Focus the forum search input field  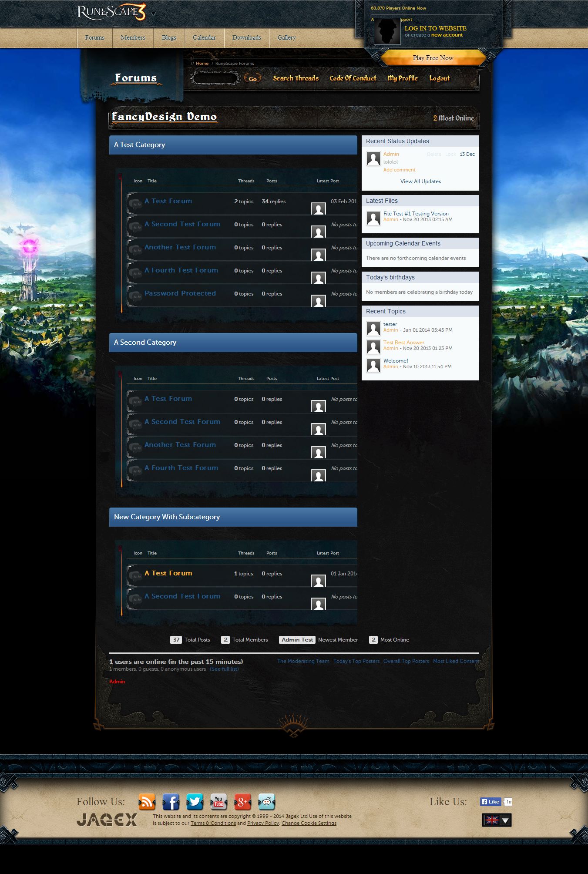click(x=215, y=78)
